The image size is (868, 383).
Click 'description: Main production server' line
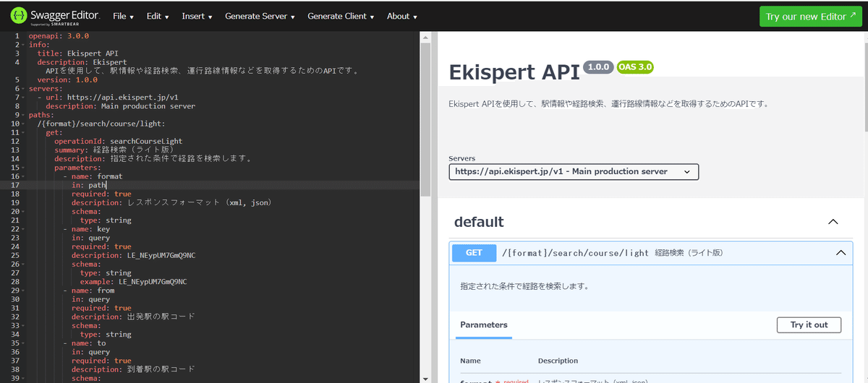120,106
